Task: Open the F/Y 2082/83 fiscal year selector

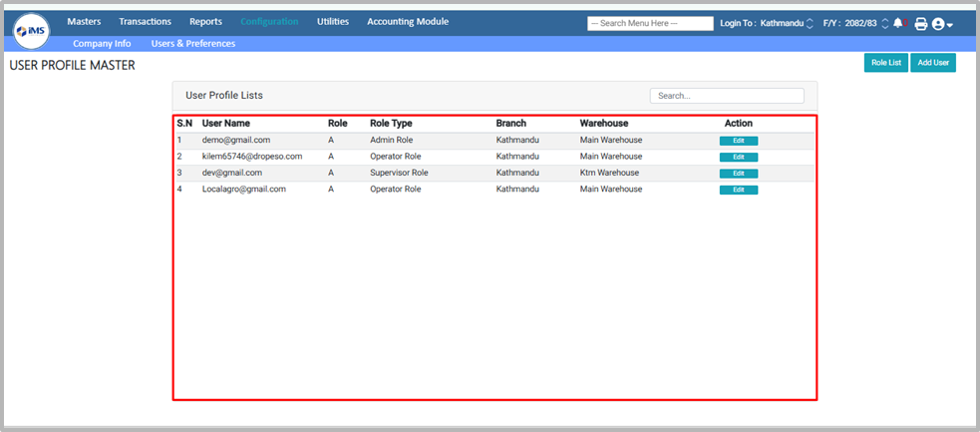Action: tap(883, 23)
